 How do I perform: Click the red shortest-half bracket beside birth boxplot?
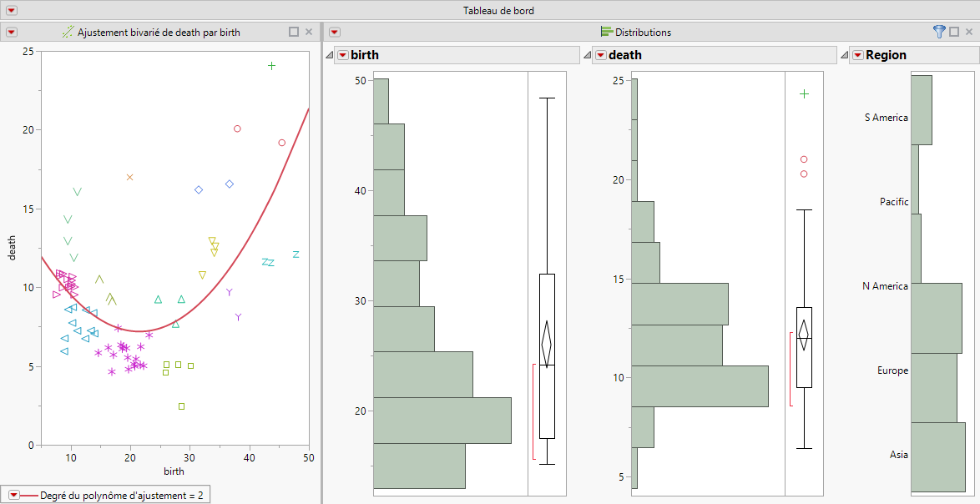tap(533, 411)
